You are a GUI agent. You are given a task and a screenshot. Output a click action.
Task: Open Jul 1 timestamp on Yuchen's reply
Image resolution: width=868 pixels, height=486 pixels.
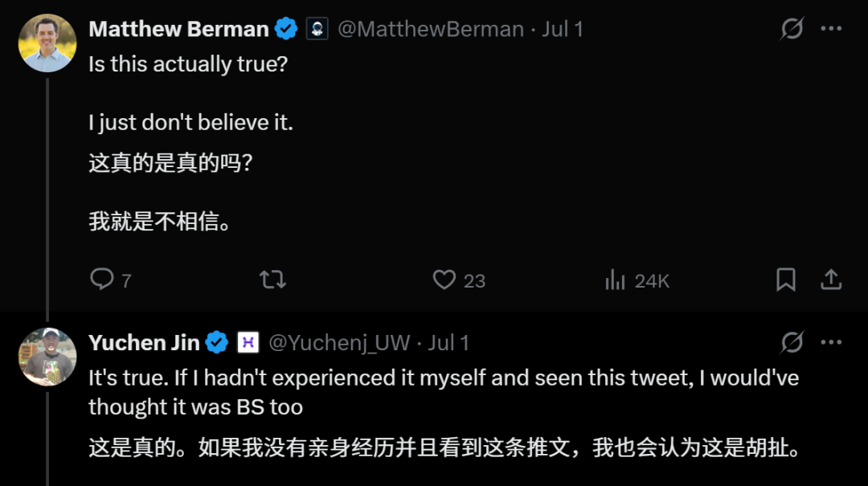(x=448, y=343)
